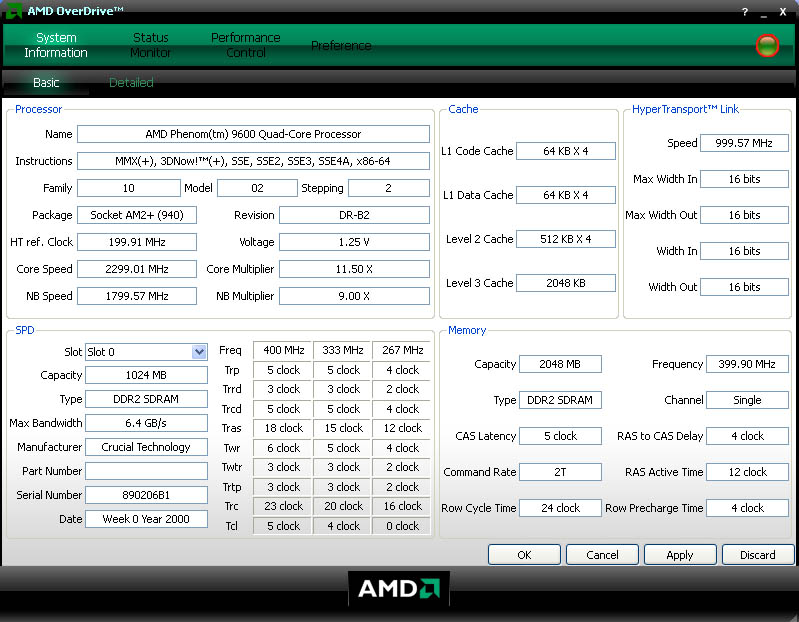799x622 pixels.
Task: Click the Width In 16 bits field
Action: tap(744, 251)
